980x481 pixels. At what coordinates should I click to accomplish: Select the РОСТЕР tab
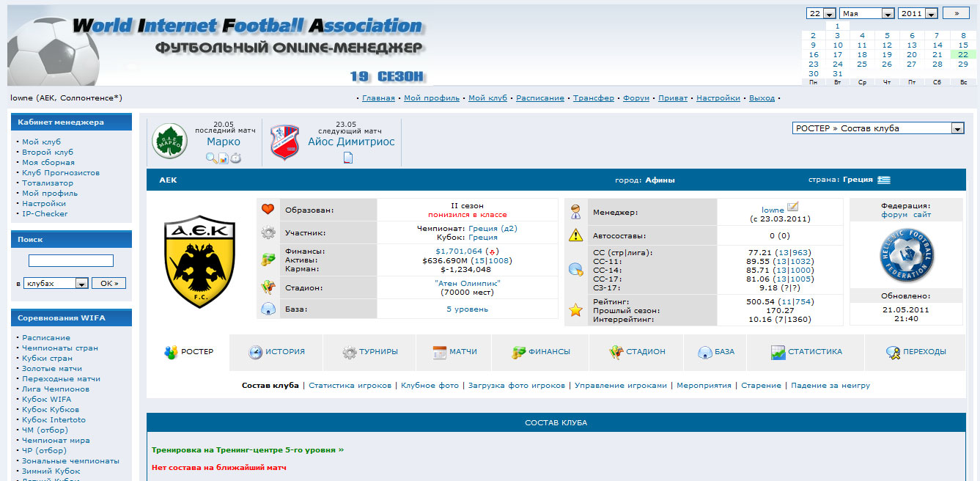coord(188,352)
